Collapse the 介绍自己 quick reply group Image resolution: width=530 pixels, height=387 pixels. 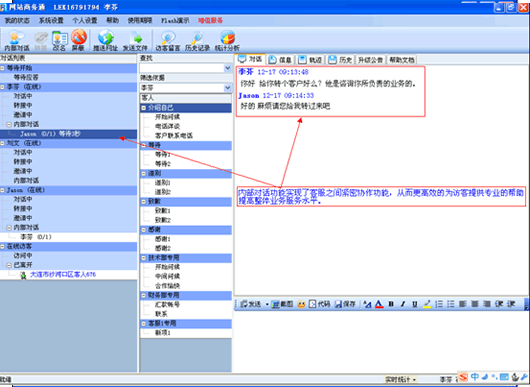click(x=144, y=108)
